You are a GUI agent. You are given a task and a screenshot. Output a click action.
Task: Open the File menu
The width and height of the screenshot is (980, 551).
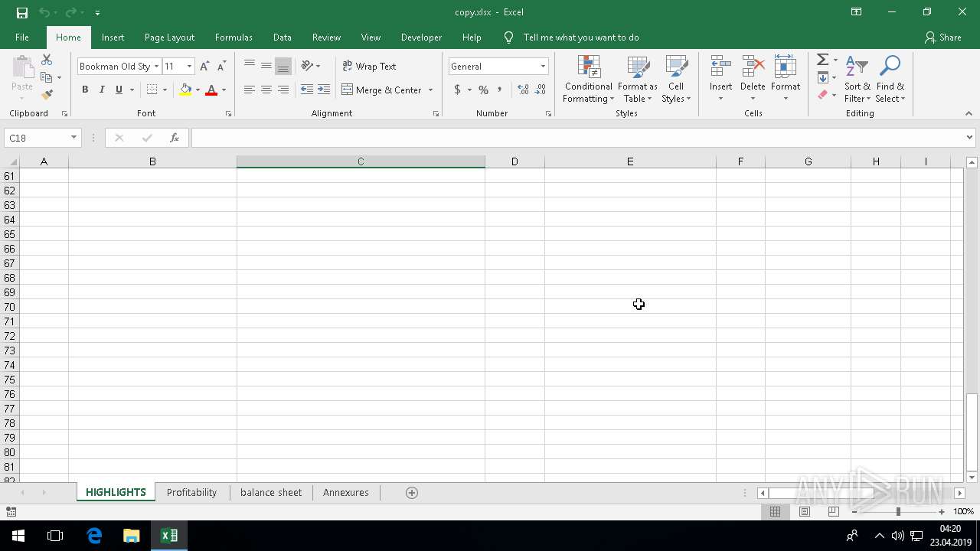(x=22, y=37)
